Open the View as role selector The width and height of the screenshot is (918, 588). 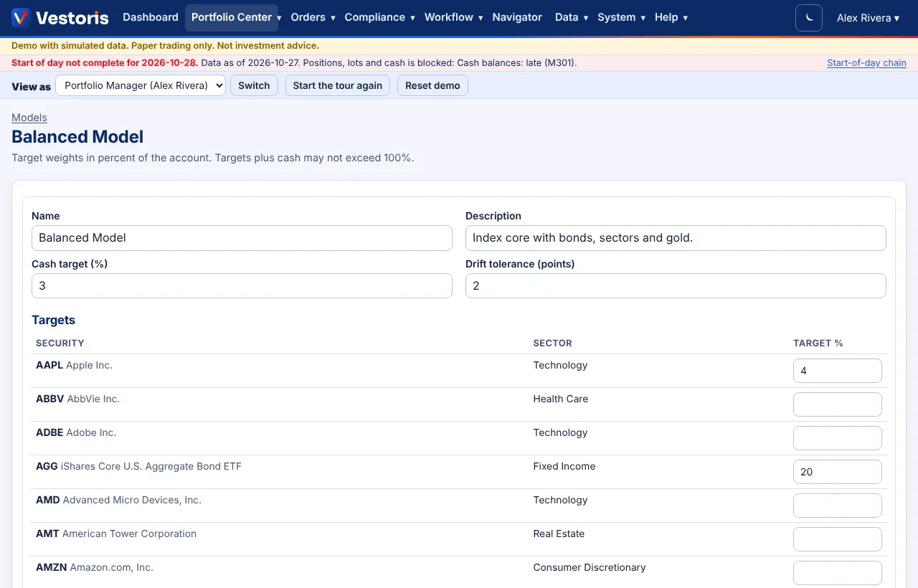pyautogui.click(x=141, y=85)
